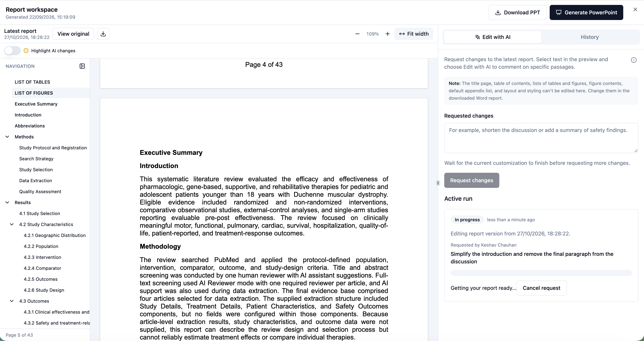Cancel the active request
Screen dimensions: 644x341
542,288
